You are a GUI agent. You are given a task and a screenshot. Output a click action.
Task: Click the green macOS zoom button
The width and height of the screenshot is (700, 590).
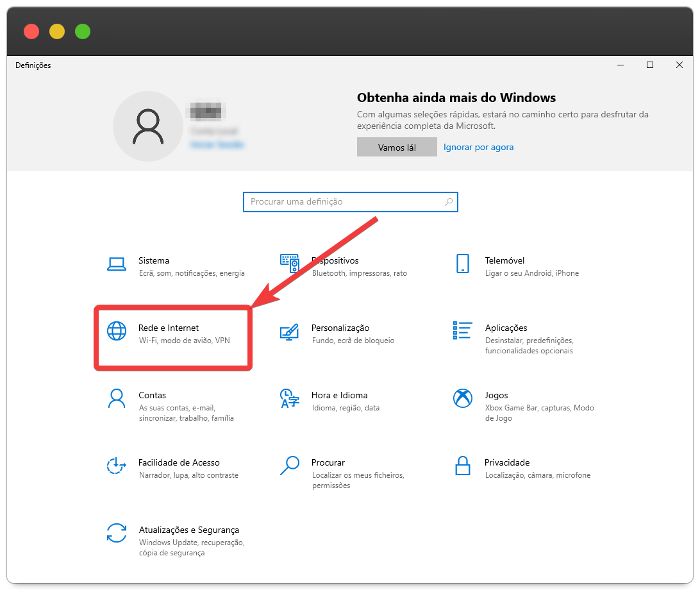click(83, 31)
